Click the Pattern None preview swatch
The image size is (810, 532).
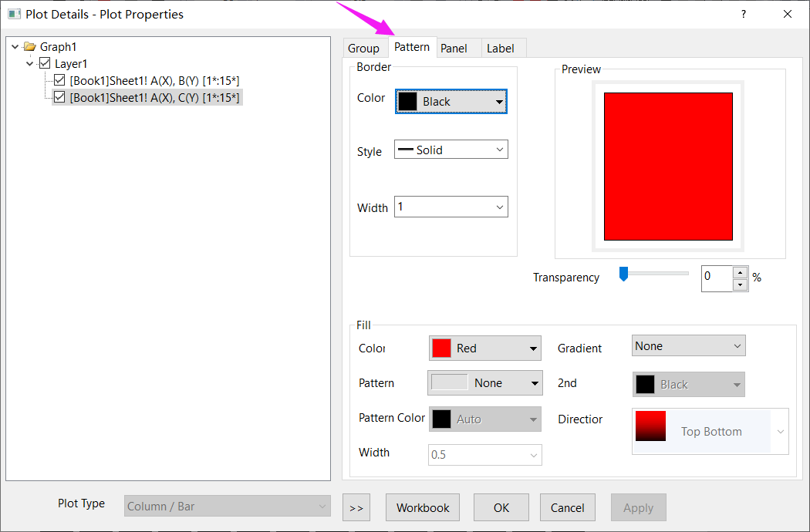[x=449, y=382]
